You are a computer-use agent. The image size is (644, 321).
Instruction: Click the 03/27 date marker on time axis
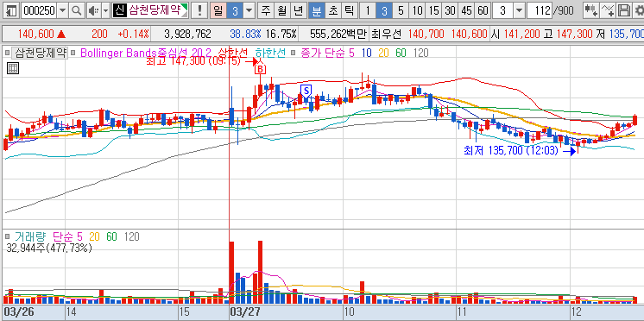(x=246, y=312)
